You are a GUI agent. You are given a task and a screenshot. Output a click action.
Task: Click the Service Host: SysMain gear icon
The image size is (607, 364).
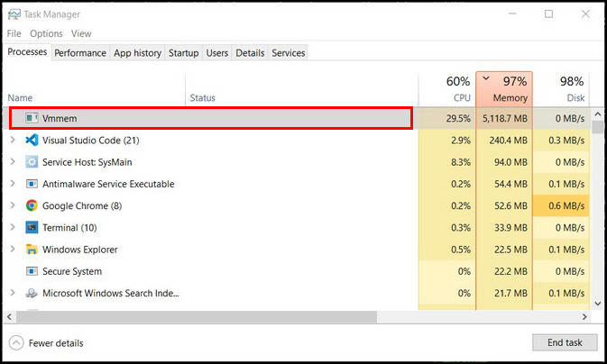pyautogui.click(x=32, y=162)
